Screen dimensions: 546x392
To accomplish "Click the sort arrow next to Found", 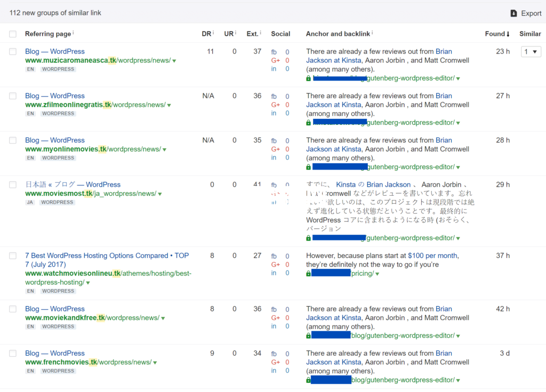I will pyautogui.click(x=508, y=34).
